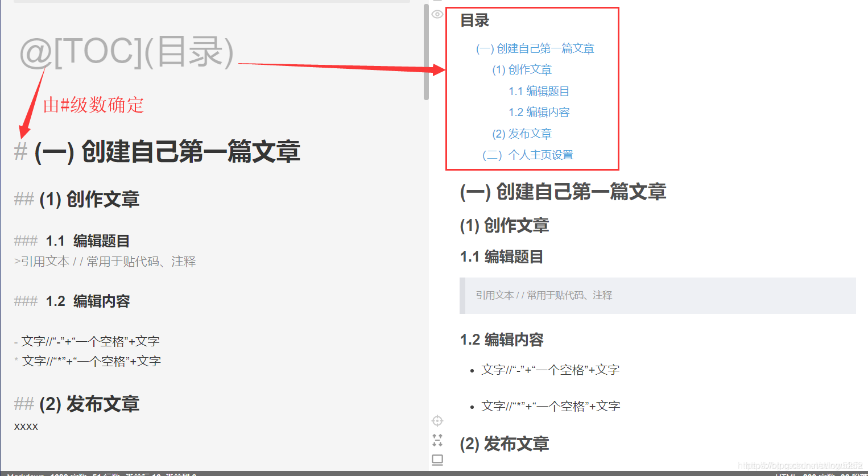Open TOC link (1) 创作文章
The width and height of the screenshot is (868, 476).
[522, 70]
